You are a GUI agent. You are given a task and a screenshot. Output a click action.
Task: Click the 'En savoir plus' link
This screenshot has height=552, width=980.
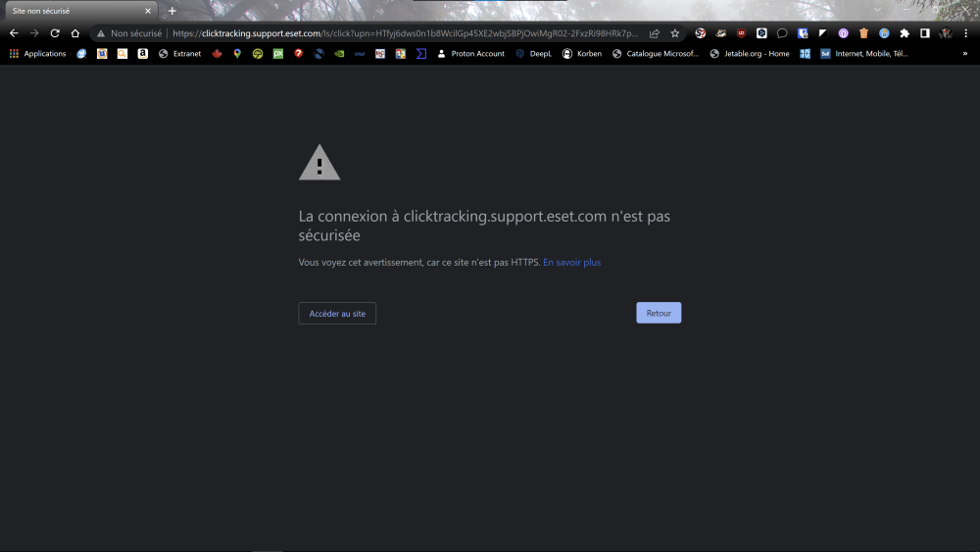coord(572,263)
